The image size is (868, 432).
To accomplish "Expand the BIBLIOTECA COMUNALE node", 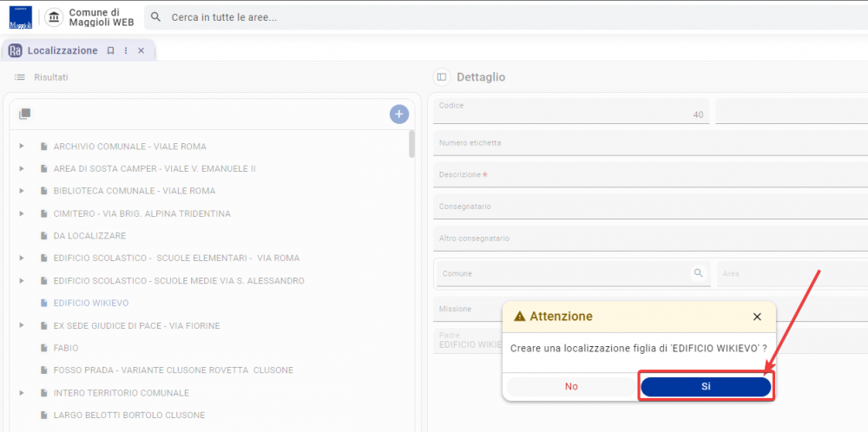I will [22, 191].
